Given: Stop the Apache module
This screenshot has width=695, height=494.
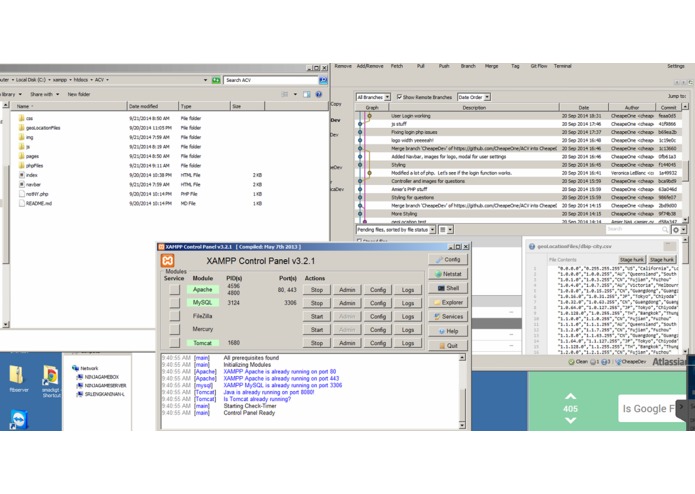Looking at the screenshot, I should [x=316, y=290].
